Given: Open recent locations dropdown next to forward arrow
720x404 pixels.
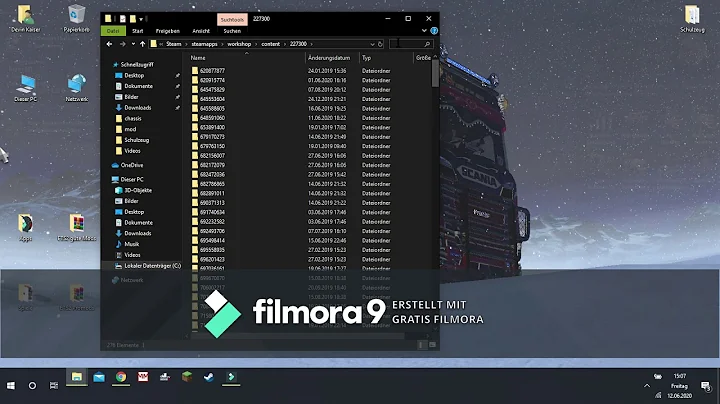Looking at the screenshot, I should click(x=133, y=44).
